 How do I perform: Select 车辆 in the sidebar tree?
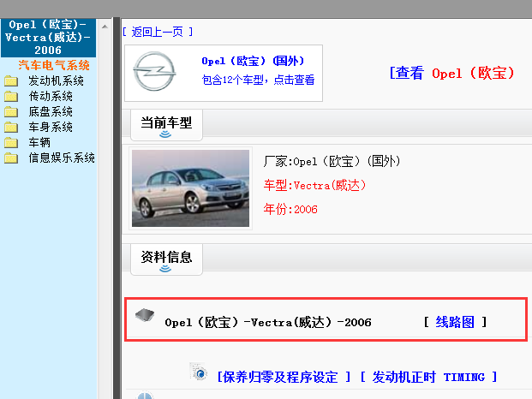(39, 143)
